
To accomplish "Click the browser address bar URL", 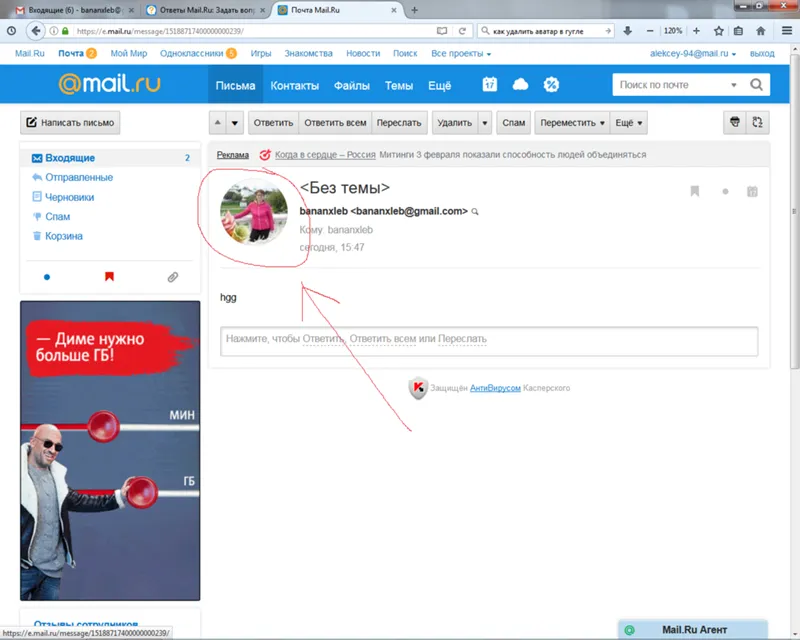I will pyautogui.click(x=253, y=31).
